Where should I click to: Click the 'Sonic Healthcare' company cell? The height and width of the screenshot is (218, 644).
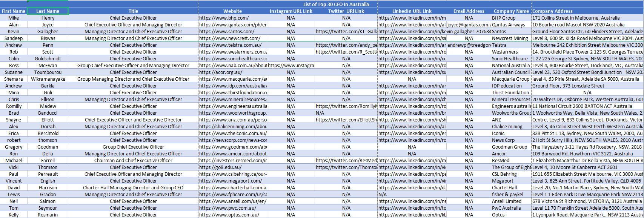(511, 58)
